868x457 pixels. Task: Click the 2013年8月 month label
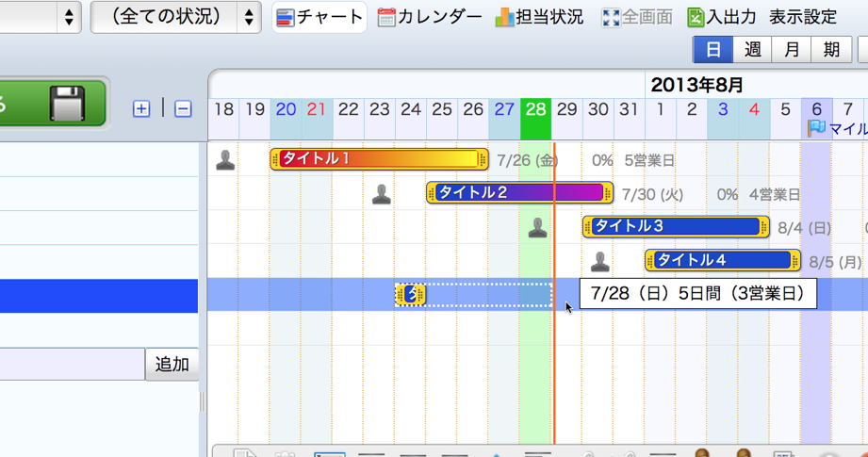tap(696, 85)
